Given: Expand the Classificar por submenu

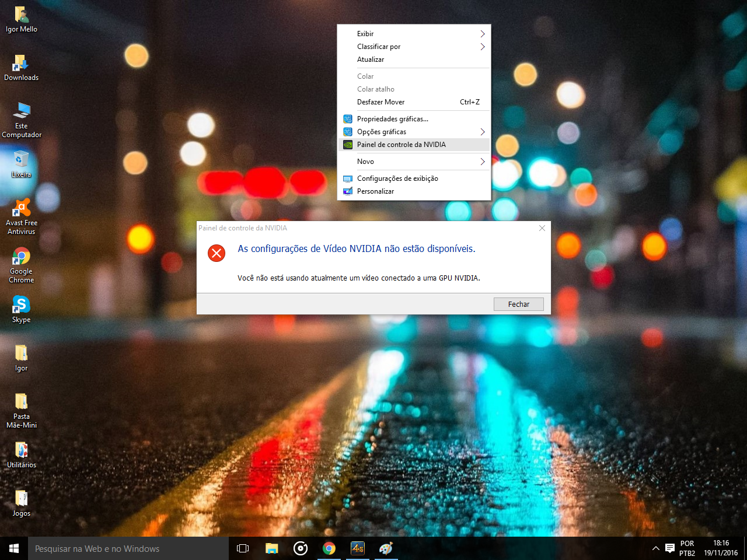Looking at the screenshot, I should [414, 47].
